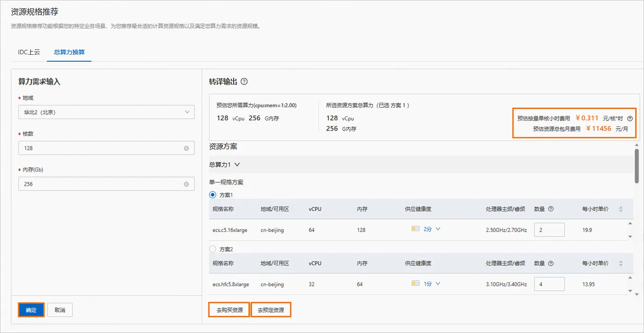
Task: Open the 地域 dropdown showing 华北2（北京）
Action: tap(106, 112)
